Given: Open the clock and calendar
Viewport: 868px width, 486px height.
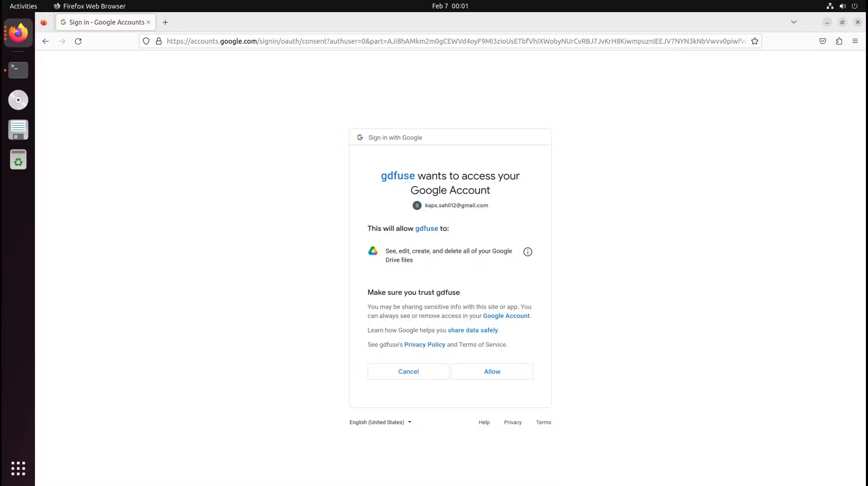Looking at the screenshot, I should 450,6.
